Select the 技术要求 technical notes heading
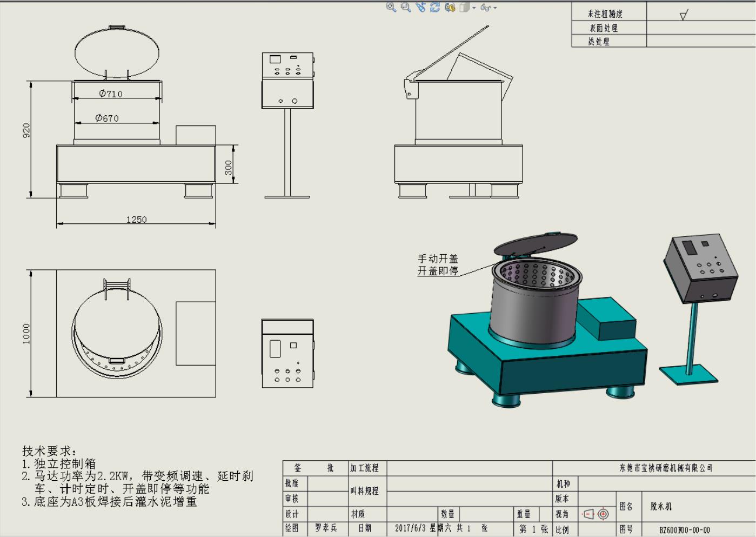The height and width of the screenshot is (537, 756). pyautogui.click(x=49, y=450)
